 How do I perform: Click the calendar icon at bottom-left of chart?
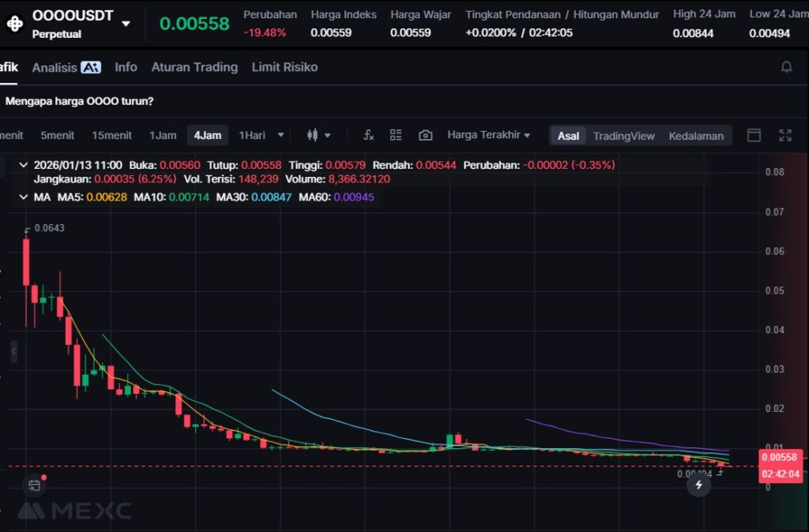click(x=34, y=485)
